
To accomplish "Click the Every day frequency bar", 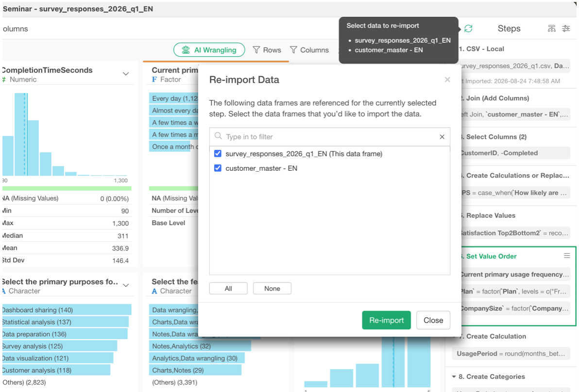I will pos(173,98).
